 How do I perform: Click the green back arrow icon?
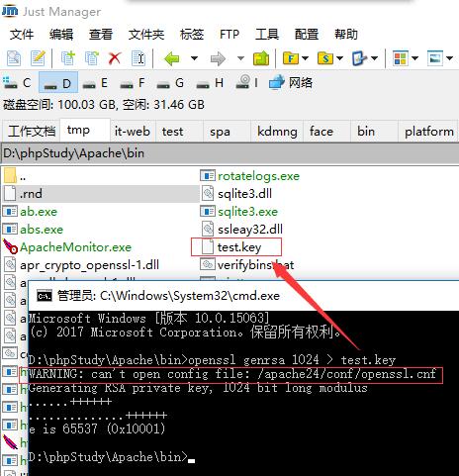point(171,58)
